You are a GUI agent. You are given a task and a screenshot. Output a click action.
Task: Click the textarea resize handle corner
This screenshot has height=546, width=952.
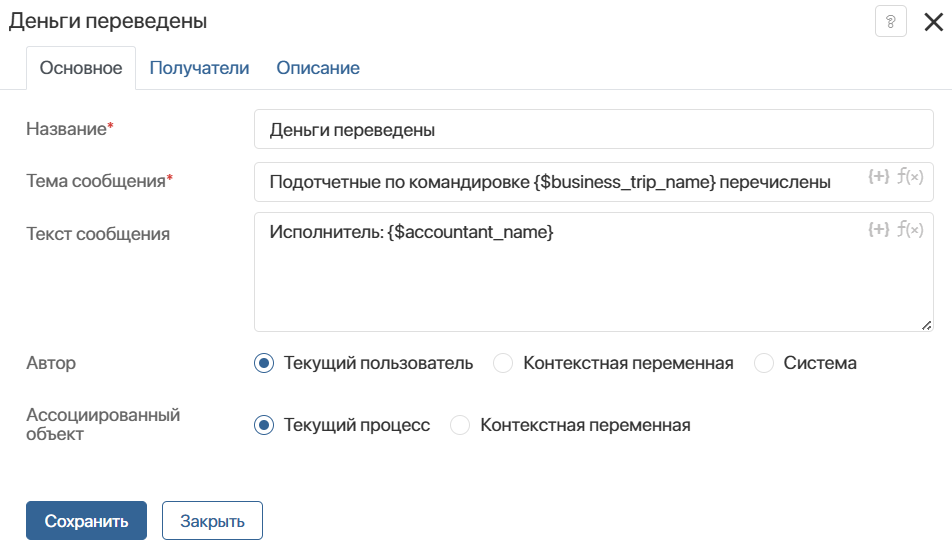pos(926,326)
